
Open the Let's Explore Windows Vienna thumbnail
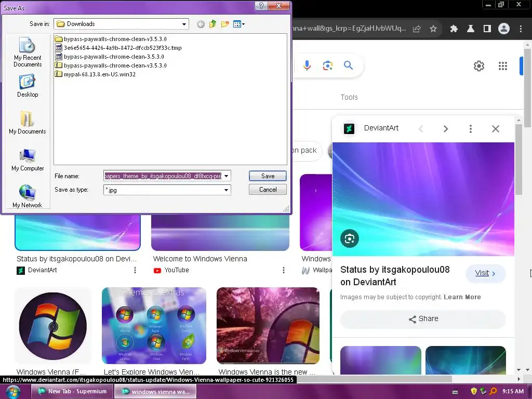tap(154, 326)
